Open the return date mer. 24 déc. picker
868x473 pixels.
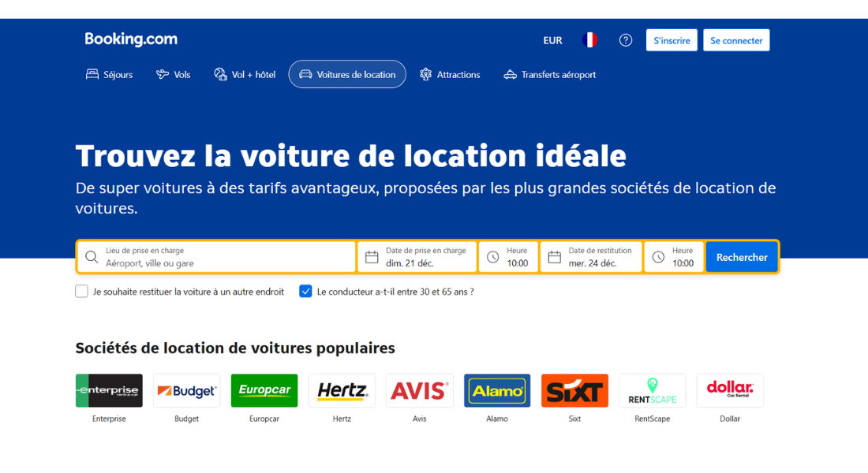[x=591, y=257]
